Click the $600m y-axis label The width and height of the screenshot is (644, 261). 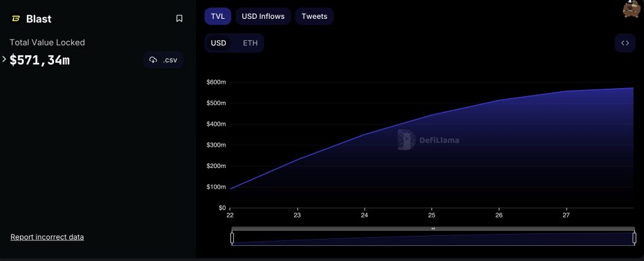pyautogui.click(x=217, y=82)
